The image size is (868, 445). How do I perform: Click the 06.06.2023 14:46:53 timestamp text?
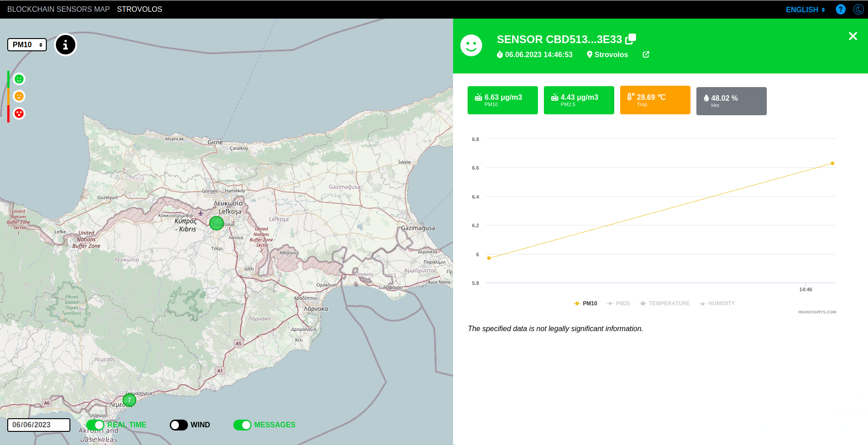click(539, 54)
